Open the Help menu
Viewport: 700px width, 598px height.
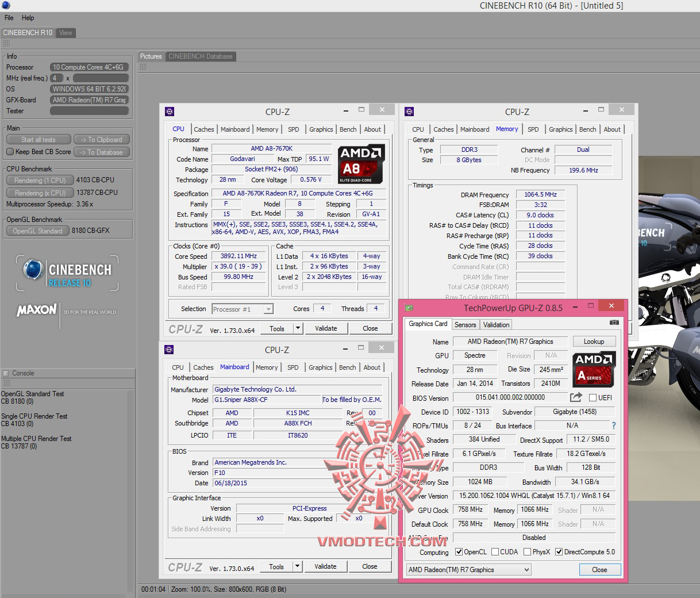pyautogui.click(x=28, y=18)
